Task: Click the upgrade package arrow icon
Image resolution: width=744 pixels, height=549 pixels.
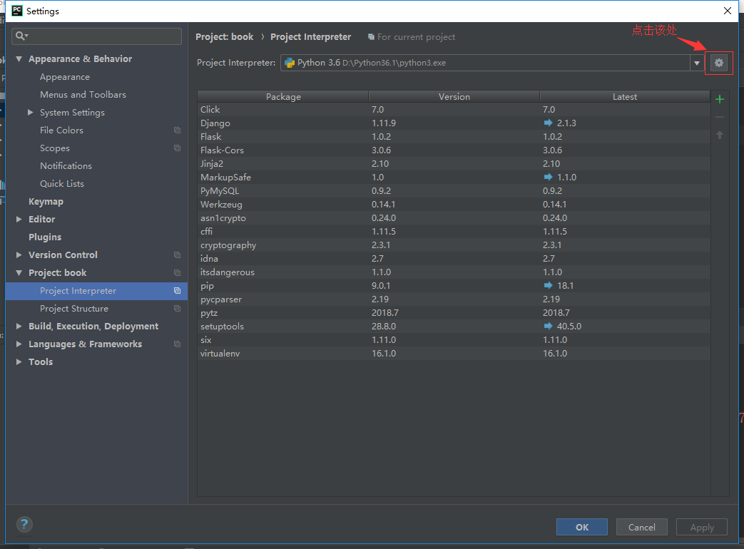Action: click(x=719, y=135)
